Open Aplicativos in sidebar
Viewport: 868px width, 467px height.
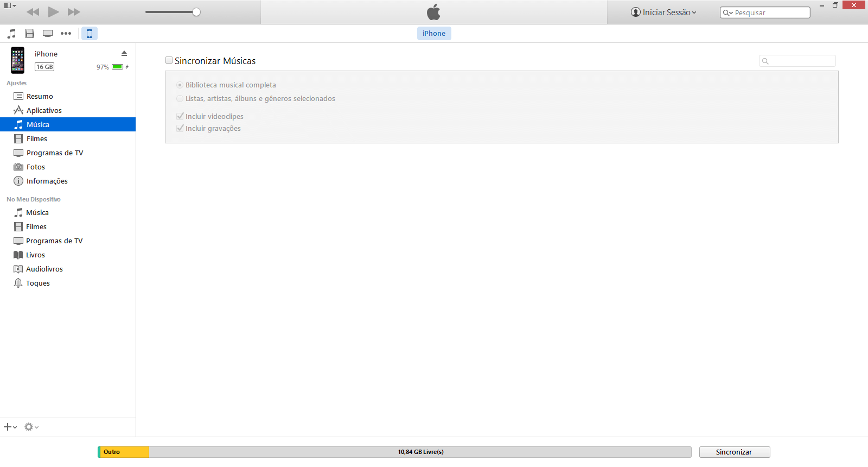point(68,110)
